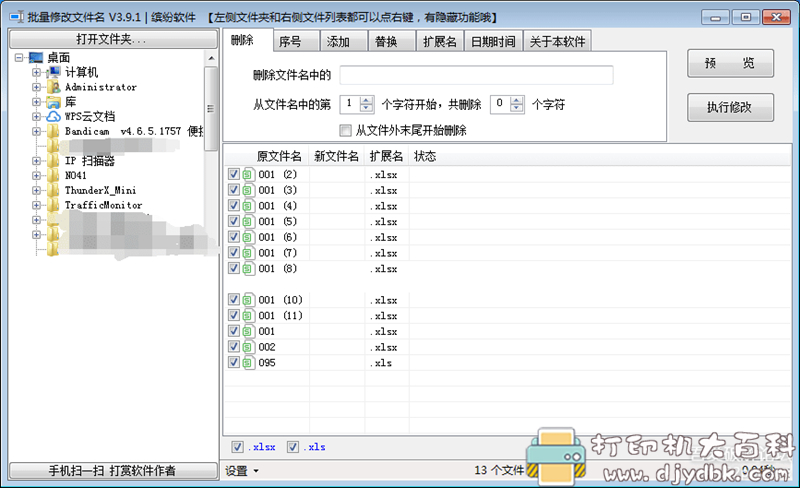Click the IP 扫描器 folder icon
The image size is (800, 488).
pos(53,161)
